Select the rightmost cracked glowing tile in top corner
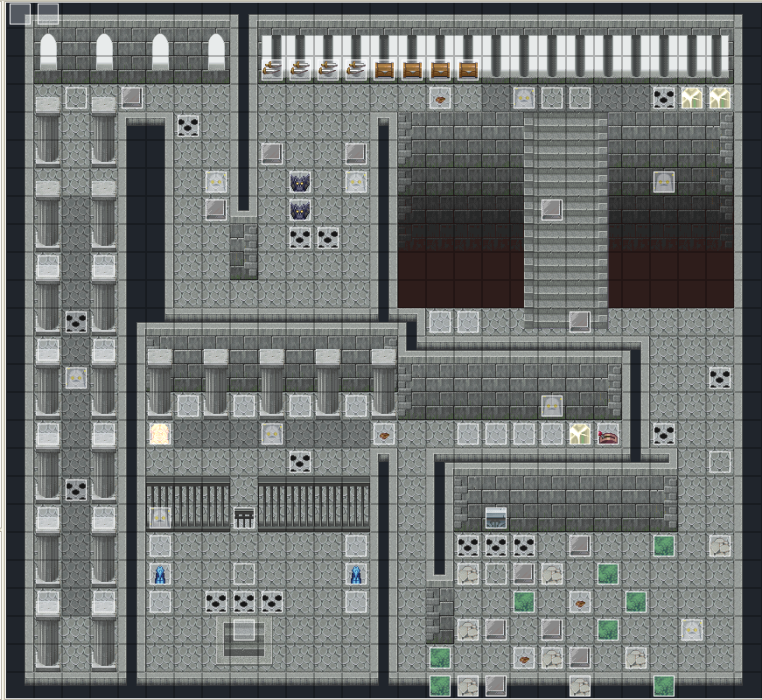Viewport: 762px width, 700px height. (x=720, y=98)
